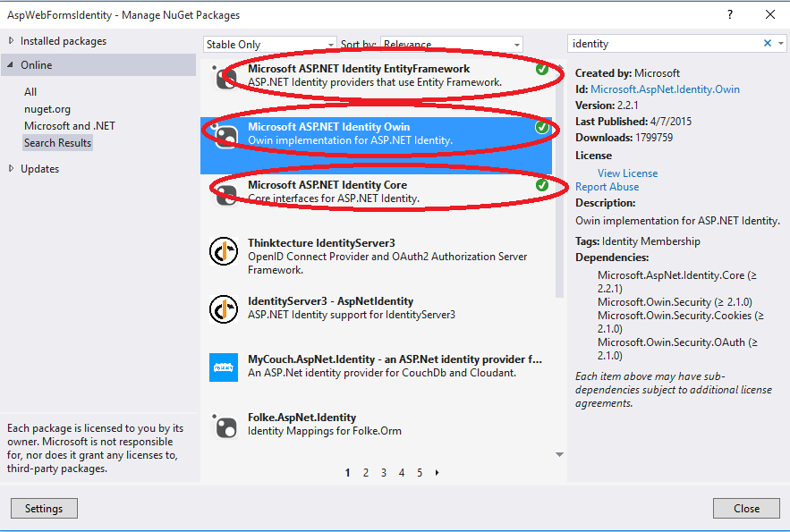Expand the Updates section
Screen dimensions: 790x532
click(x=11, y=169)
